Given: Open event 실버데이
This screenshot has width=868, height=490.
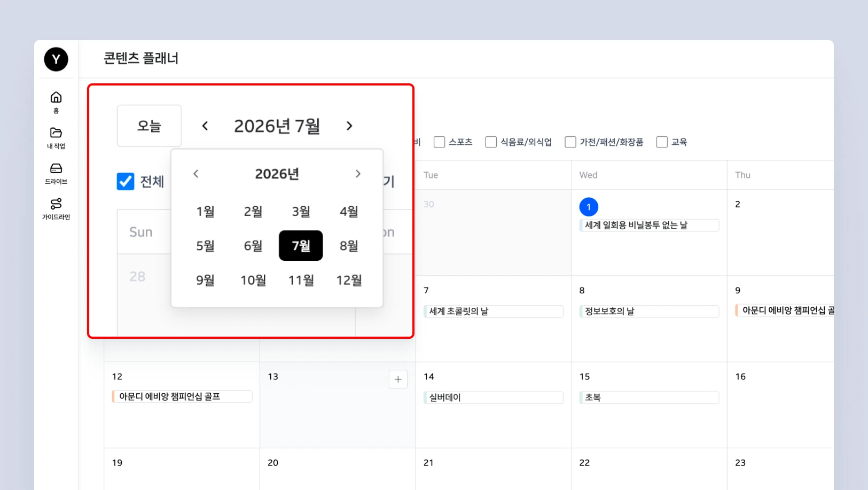Looking at the screenshot, I should coord(493,398).
